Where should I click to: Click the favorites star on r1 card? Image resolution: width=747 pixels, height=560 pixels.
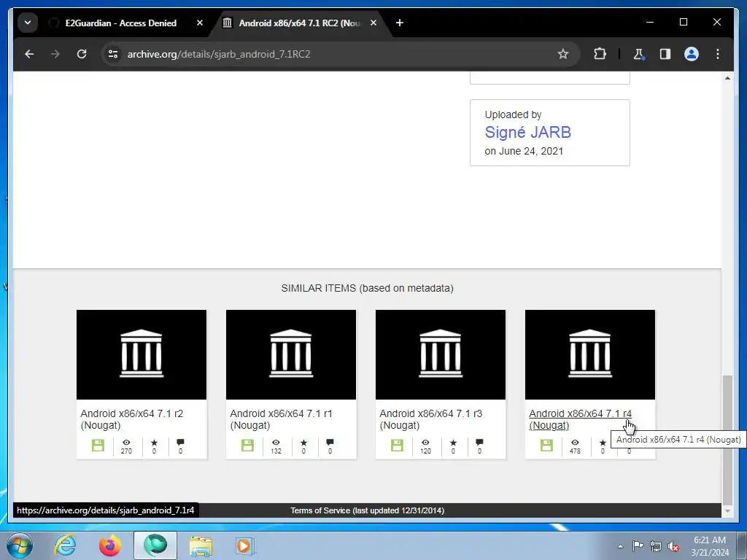[303, 443]
